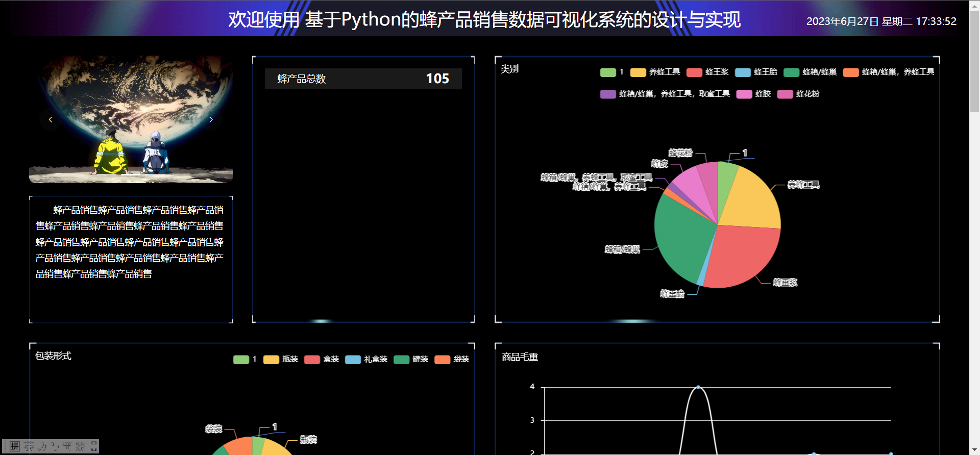Toggle 蜂箱/蜂巢 green legend swatch

pos(791,72)
